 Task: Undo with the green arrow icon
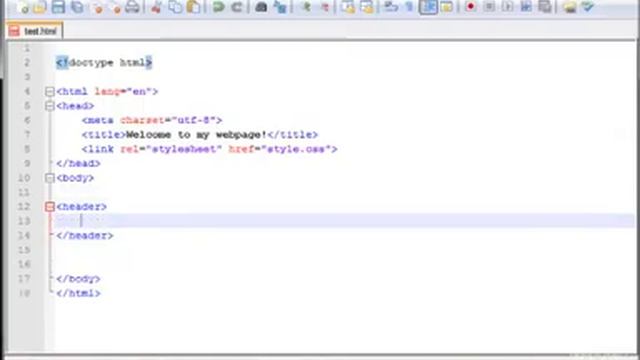[x=219, y=7]
